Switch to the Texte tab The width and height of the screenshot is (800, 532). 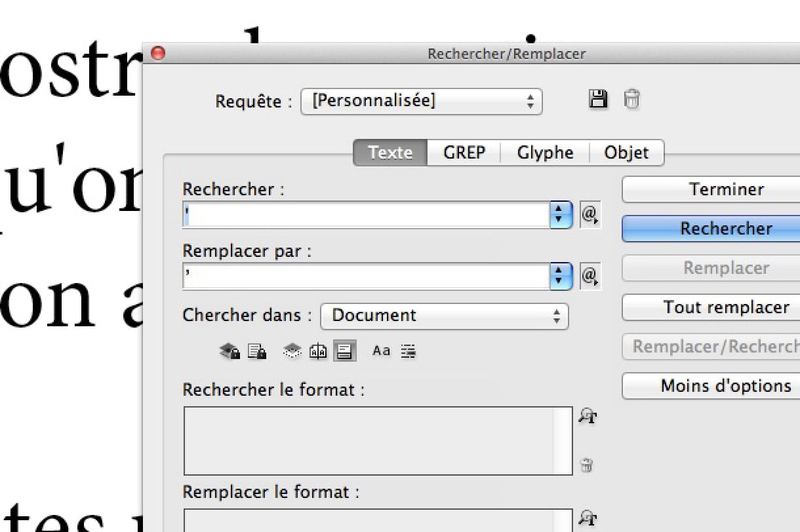[390, 153]
